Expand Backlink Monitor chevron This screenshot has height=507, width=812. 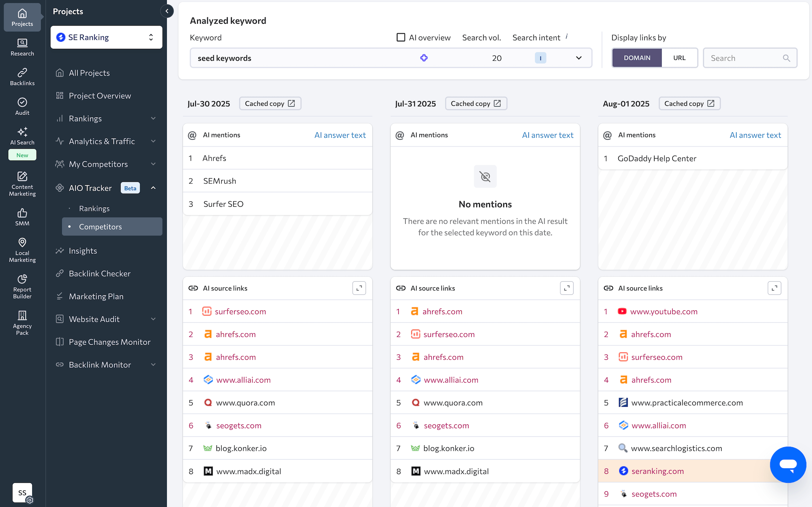[x=153, y=365]
